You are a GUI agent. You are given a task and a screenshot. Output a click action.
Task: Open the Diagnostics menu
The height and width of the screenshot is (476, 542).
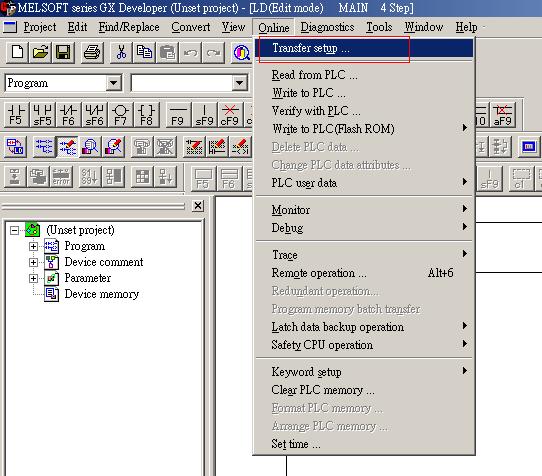(x=327, y=27)
